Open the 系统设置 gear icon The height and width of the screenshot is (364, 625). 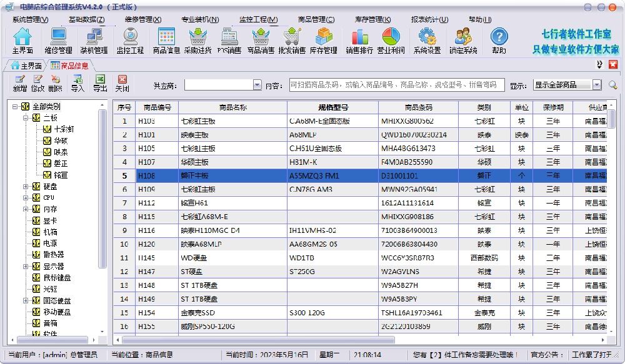(427, 41)
